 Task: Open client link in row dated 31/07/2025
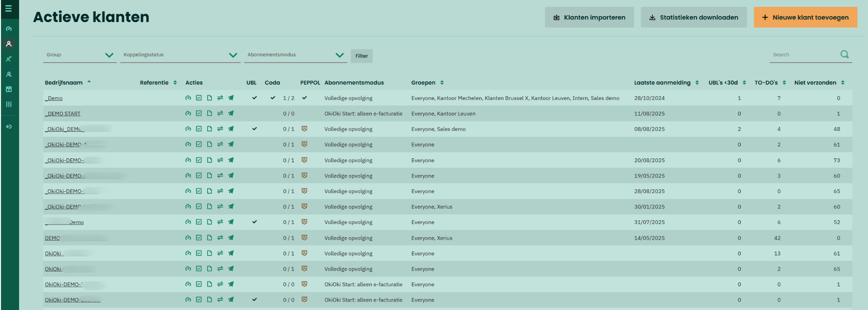click(64, 222)
